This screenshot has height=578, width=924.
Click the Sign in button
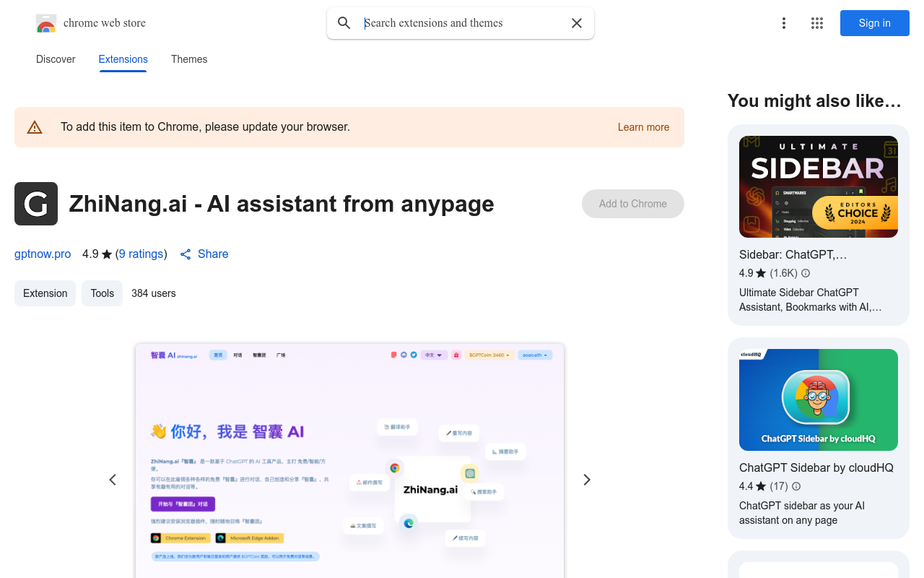point(875,23)
